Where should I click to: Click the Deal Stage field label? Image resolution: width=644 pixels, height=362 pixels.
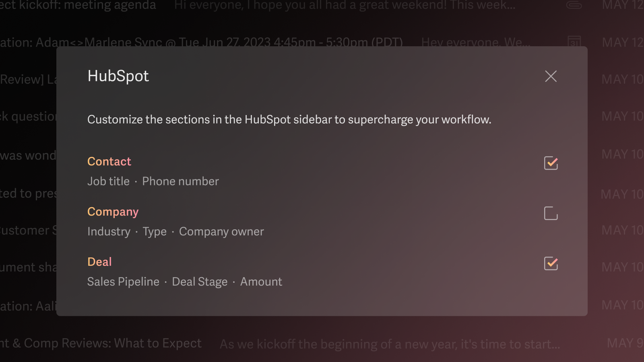[x=200, y=282]
